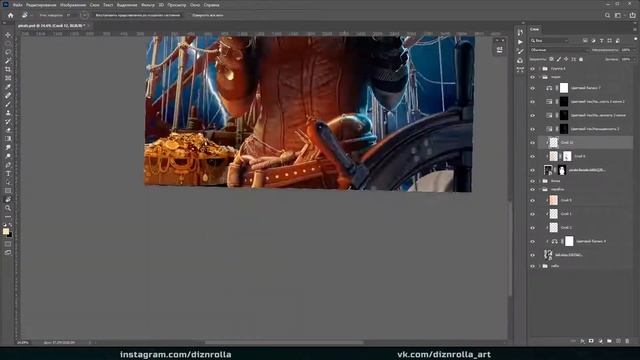This screenshot has height=360, width=640.
Task: Click the Home icon in options bar
Action: [x=11, y=15]
